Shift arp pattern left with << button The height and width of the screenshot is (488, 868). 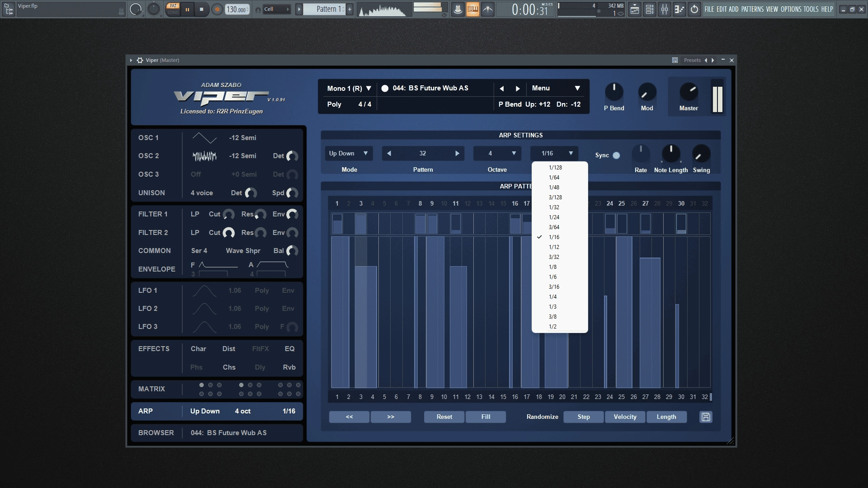click(x=349, y=417)
